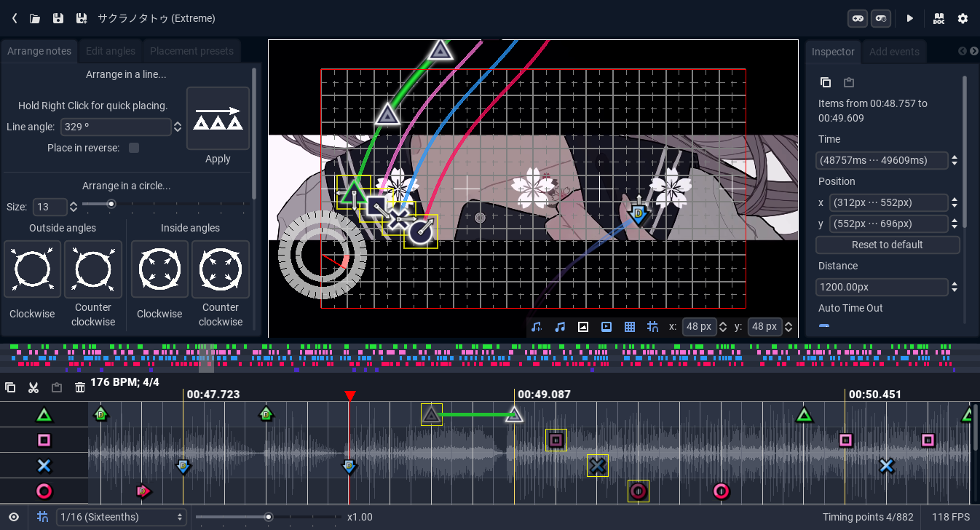The height and width of the screenshot is (530, 980).
Task: Toggle the hitsound note-with-waves icon
Action: click(x=537, y=327)
